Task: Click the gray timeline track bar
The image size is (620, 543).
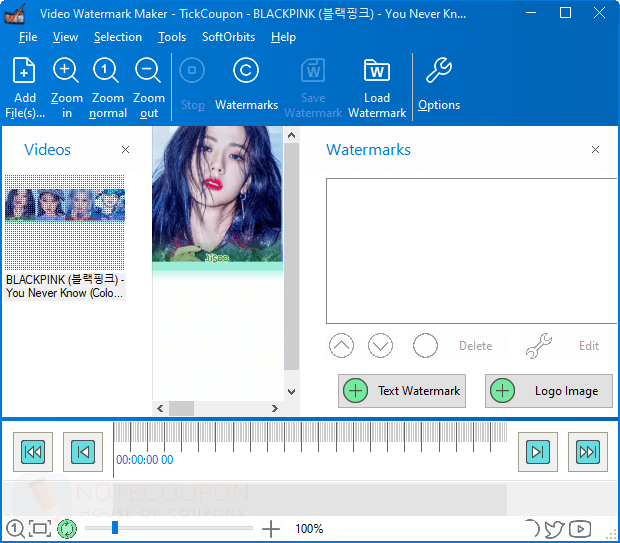Action: pyautogui.click(x=310, y=499)
